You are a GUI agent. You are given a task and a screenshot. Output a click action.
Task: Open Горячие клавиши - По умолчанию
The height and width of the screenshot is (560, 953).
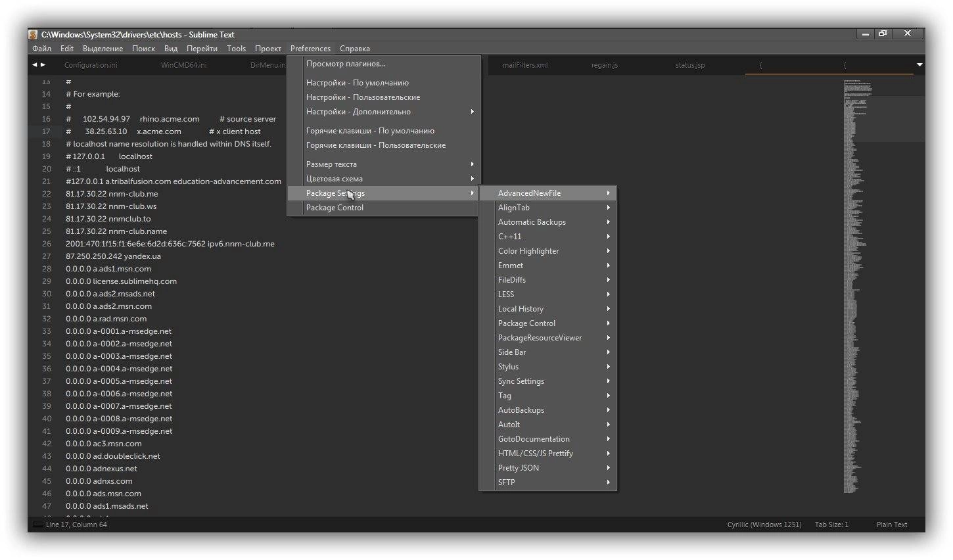383,131
